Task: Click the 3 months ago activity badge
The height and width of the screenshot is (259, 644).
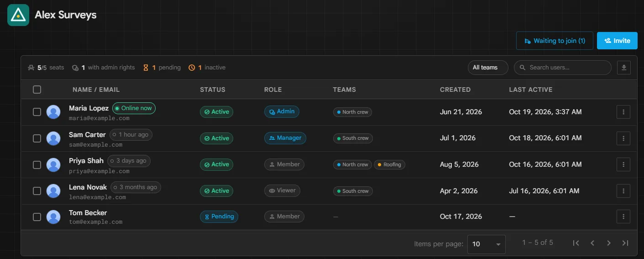Action: click(136, 187)
